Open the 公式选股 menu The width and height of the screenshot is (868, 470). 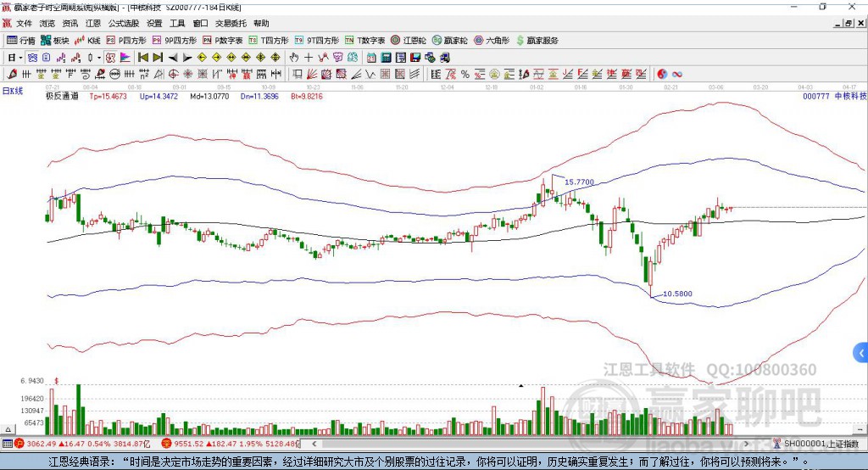124,23
